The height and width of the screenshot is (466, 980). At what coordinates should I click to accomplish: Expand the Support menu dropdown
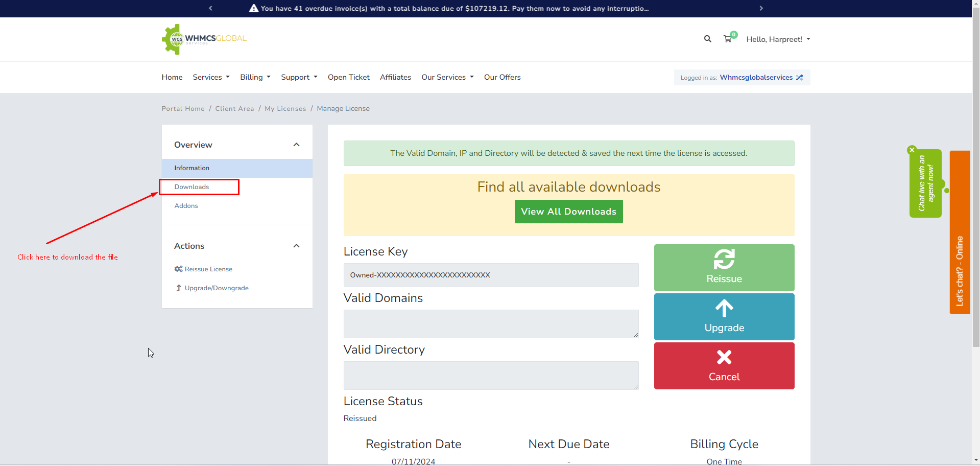tap(299, 77)
